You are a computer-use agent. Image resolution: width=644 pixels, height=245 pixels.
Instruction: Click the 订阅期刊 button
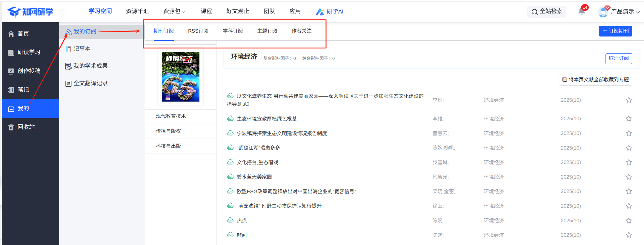(615, 31)
